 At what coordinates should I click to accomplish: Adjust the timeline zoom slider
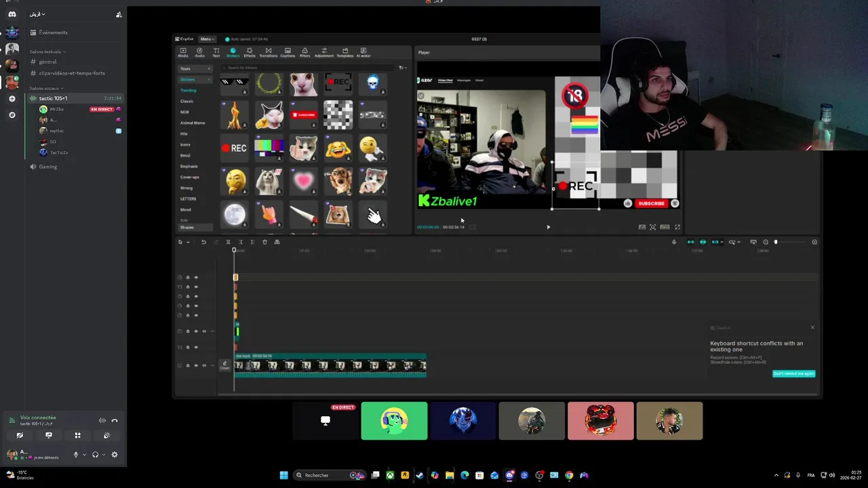click(x=790, y=242)
